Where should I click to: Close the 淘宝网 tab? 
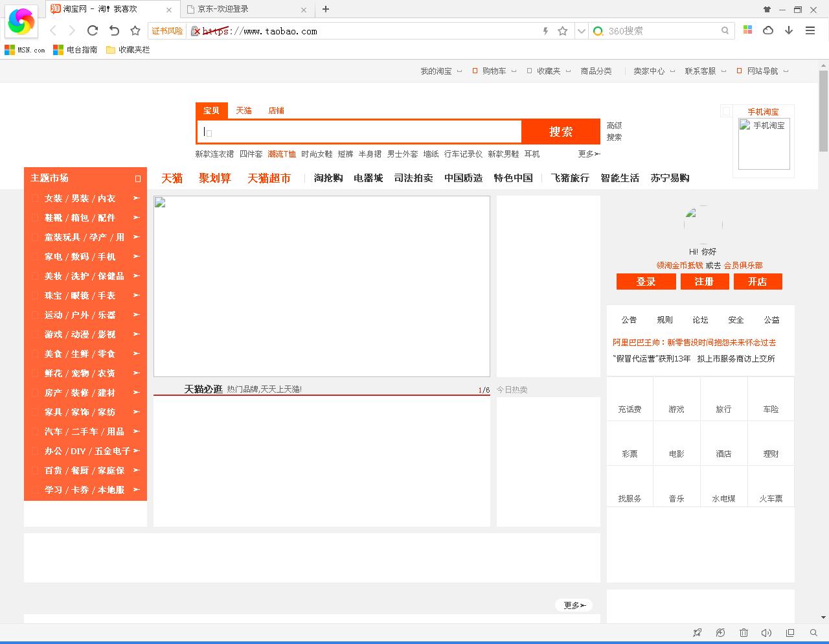(x=170, y=10)
